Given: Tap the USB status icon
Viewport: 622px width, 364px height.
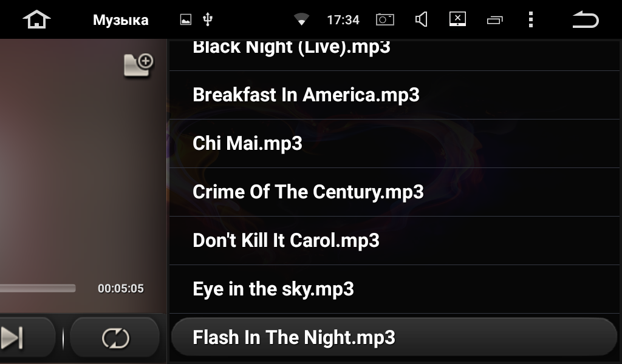Looking at the screenshot, I should pos(208,19).
